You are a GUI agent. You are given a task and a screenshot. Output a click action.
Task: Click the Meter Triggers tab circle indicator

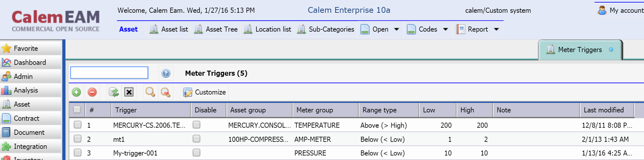(x=611, y=50)
